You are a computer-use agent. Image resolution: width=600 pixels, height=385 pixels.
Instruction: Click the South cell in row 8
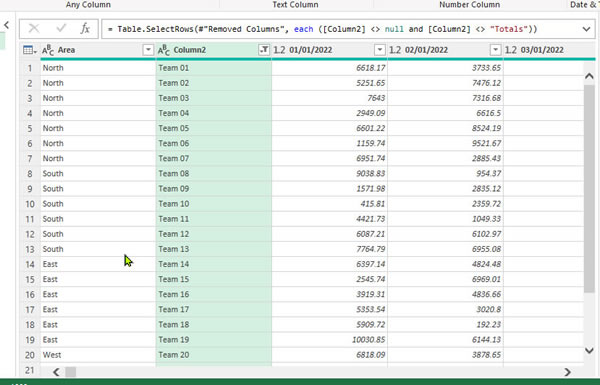98,173
